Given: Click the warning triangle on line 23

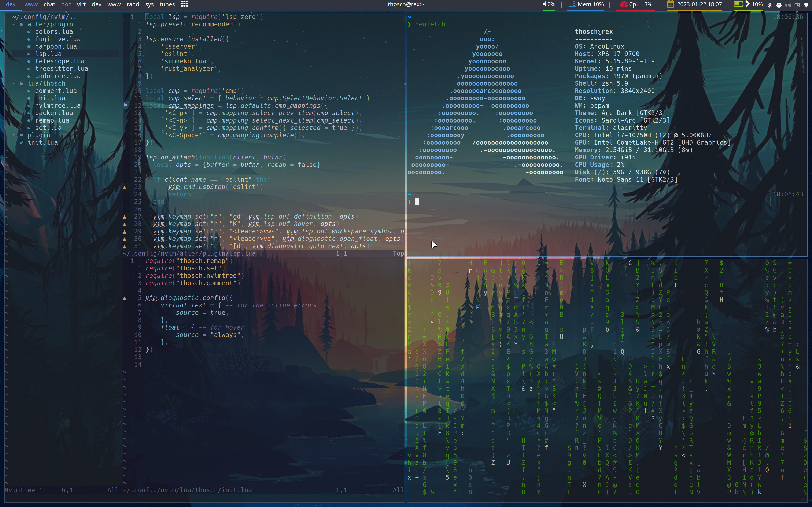Looking at the screenshot, I should pyautogui.click(x=125, y=187).
